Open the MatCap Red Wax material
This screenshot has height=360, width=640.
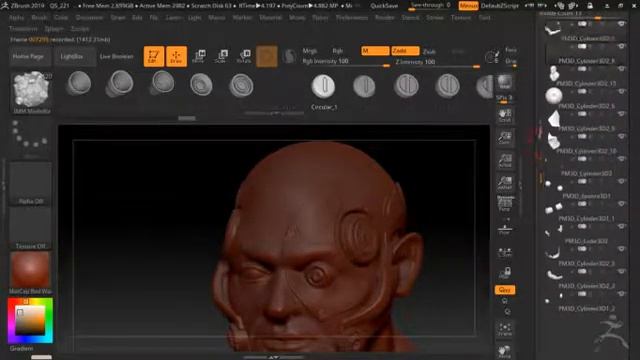(x=31, y=273)
